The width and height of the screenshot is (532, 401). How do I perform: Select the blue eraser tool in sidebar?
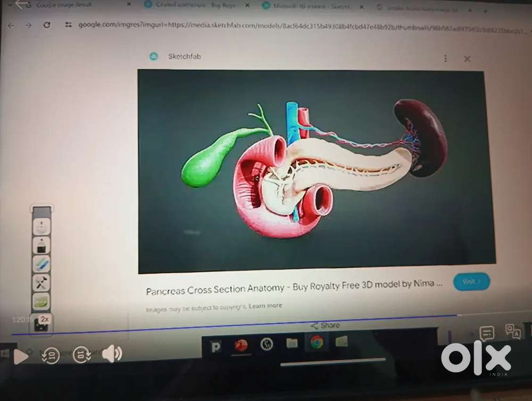pos(41,264)
